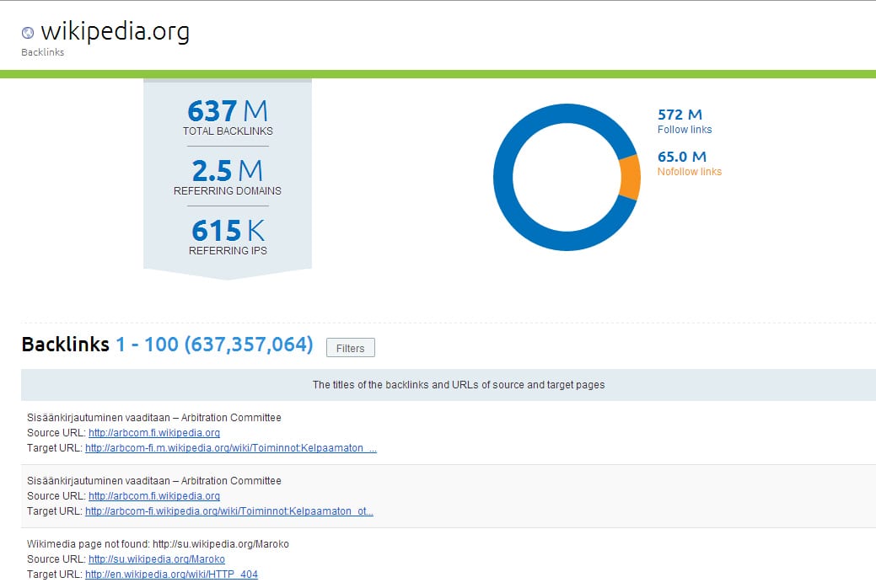Open the su.wikipedia.org/Maroko source link
Screen dimensions: 876x588
pyautogui.click(x=157, y=559)
